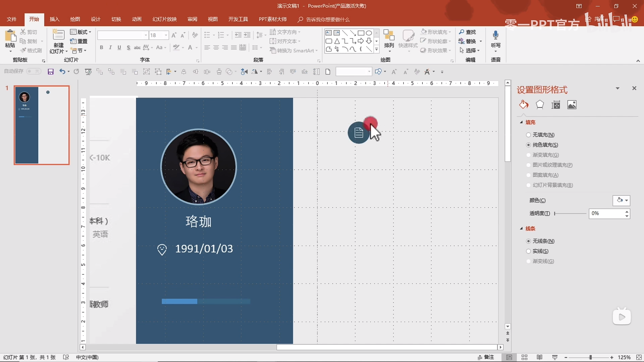Click the Redo icon in quick access toolbar
Image resolution: width=644 pixels, height=362 pixels.
76,72
